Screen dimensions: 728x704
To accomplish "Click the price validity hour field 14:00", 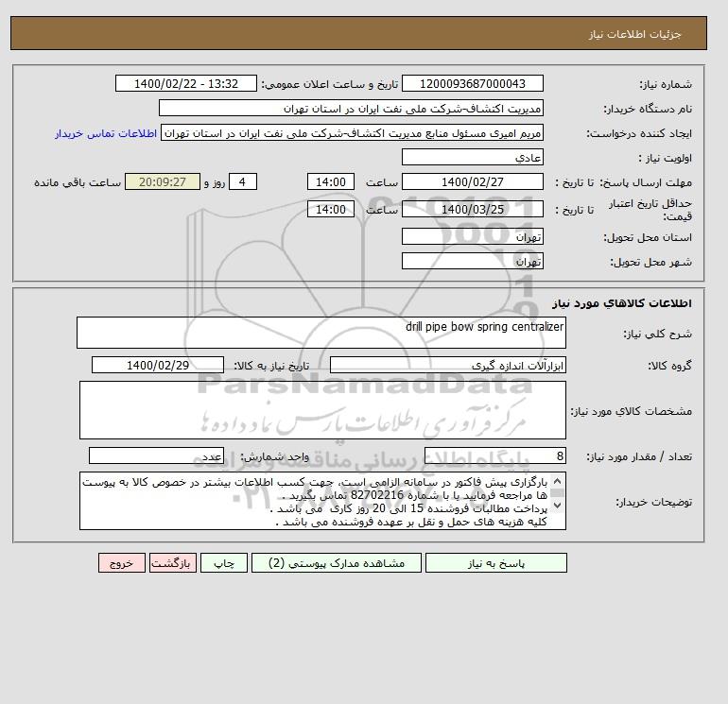I will pyautogui.click(x=331, y=209).
